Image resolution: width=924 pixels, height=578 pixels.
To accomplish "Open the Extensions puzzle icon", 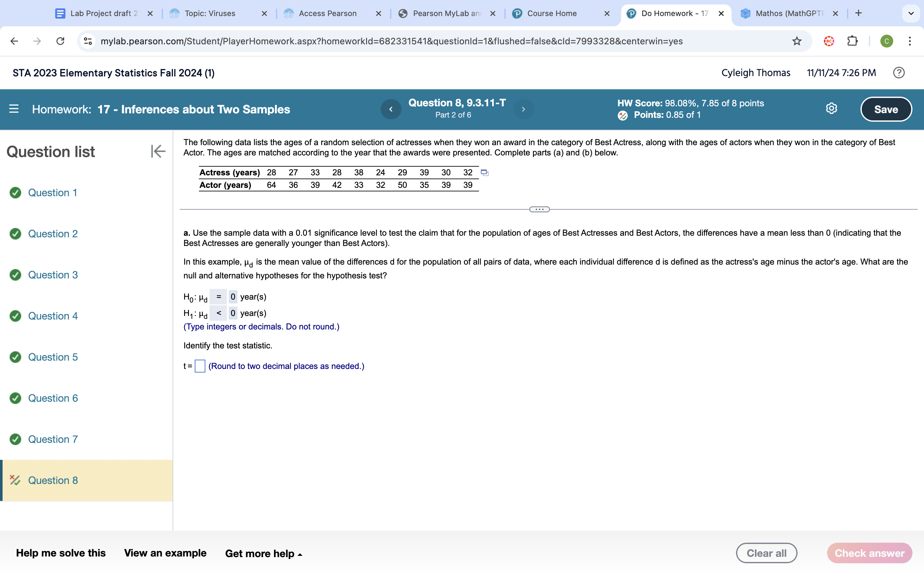I will (852, 41).
